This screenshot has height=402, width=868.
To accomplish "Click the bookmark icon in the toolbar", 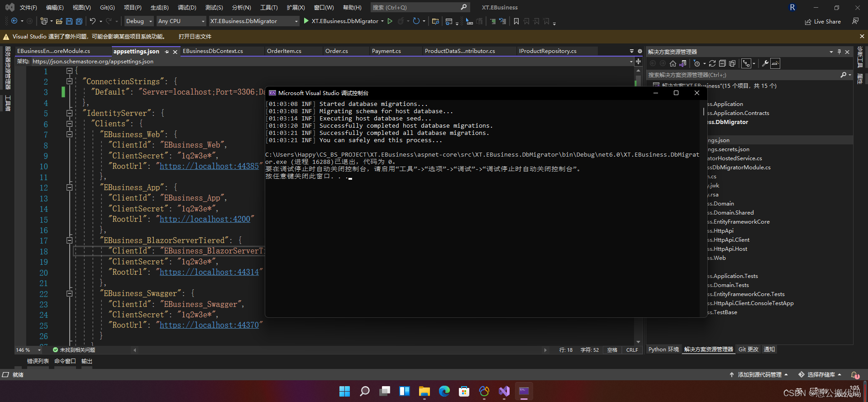I will coord(516,21).
